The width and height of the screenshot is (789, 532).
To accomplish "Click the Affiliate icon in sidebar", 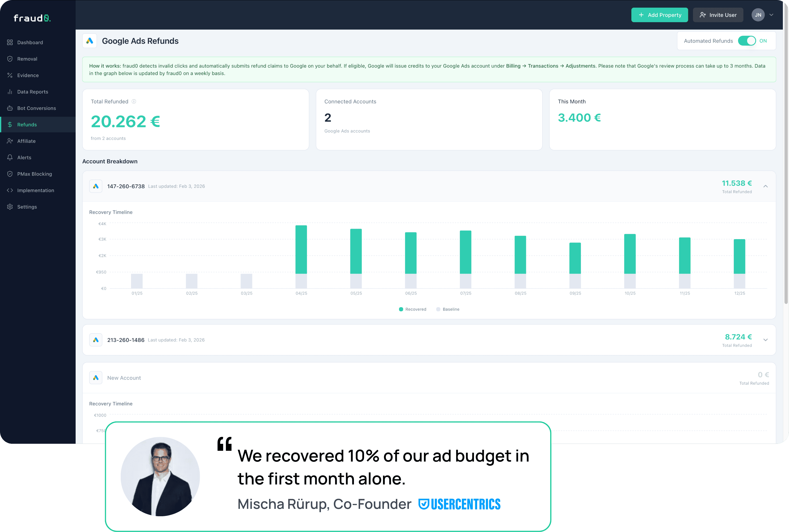I will (x=10, y=141).
